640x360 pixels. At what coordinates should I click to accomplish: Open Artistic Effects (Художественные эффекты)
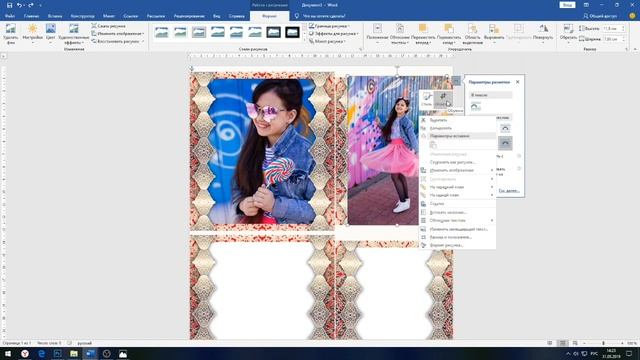click(73, 34)
